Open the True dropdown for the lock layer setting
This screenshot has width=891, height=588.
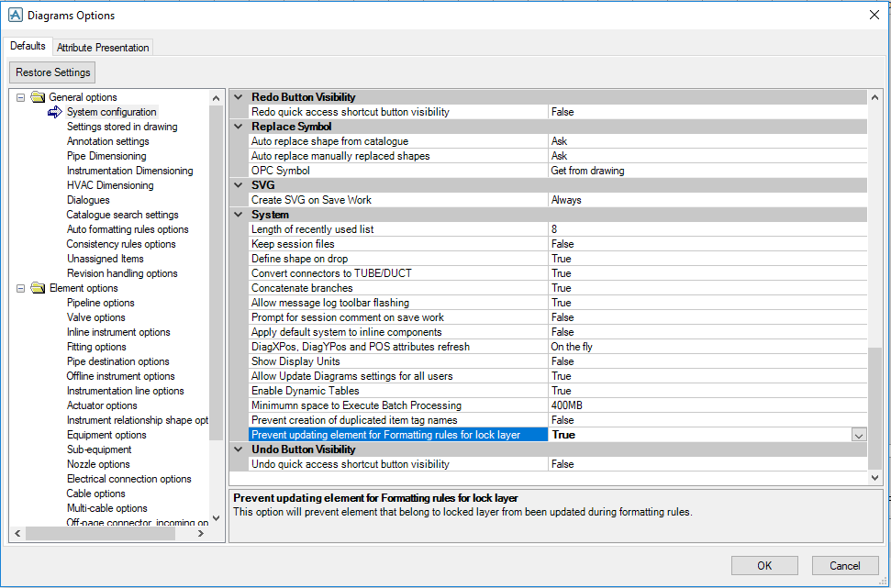click(858, 434)
